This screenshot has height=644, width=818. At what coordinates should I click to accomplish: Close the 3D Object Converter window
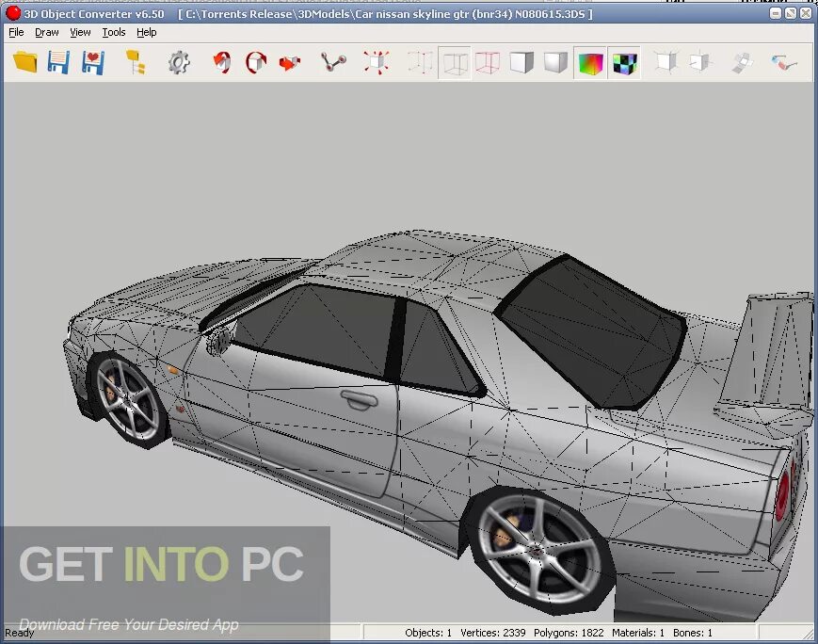[806, 13]
